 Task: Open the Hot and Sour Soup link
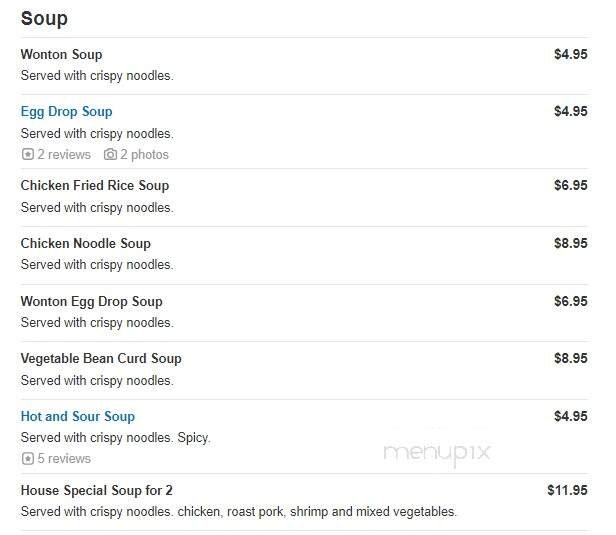click(77, 416)
